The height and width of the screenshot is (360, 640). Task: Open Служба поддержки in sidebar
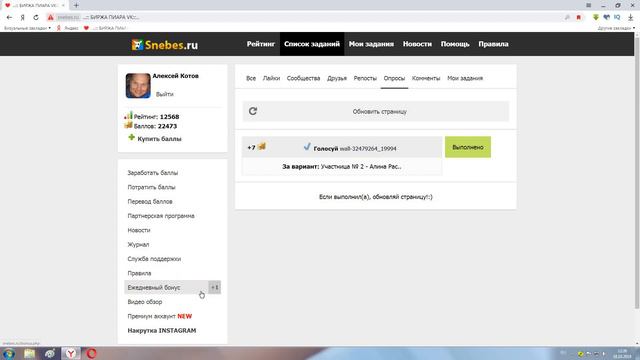154,259
